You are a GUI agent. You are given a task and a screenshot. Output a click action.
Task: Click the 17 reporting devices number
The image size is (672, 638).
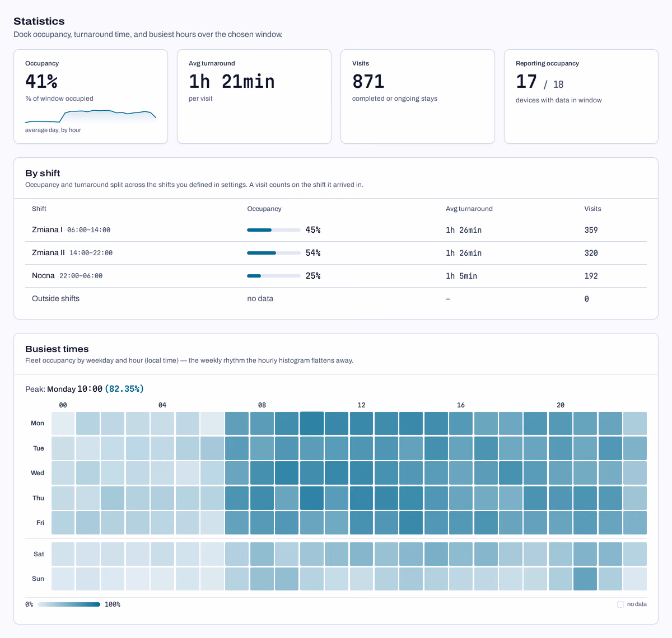click(x=526, y=82)
